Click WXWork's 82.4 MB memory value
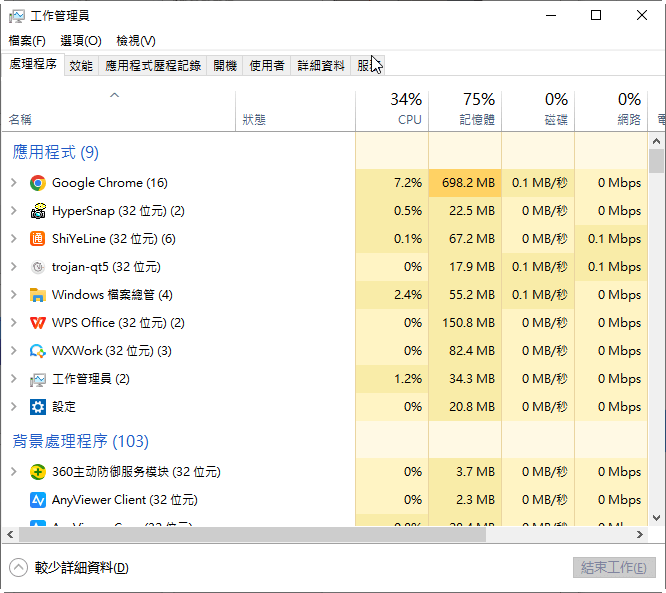This screenshot has height=593, width=666. (472, 351)
